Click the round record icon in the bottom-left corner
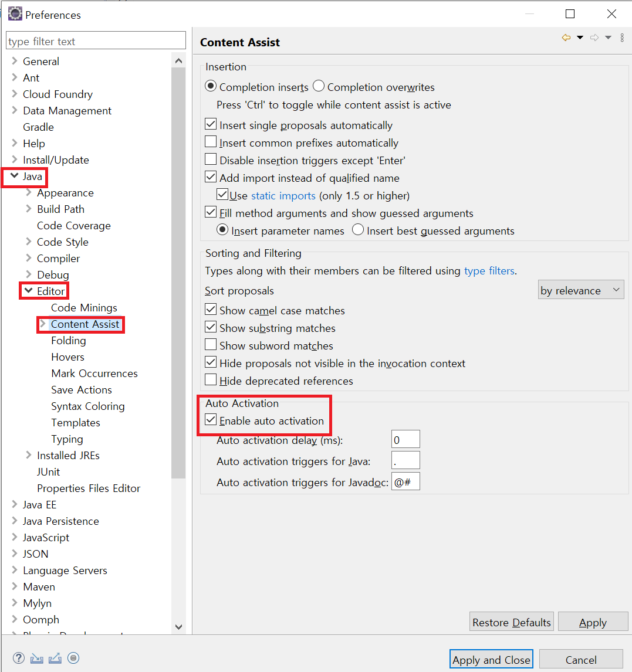Screen dimensions: 632x672 click(x=73, y=658)
